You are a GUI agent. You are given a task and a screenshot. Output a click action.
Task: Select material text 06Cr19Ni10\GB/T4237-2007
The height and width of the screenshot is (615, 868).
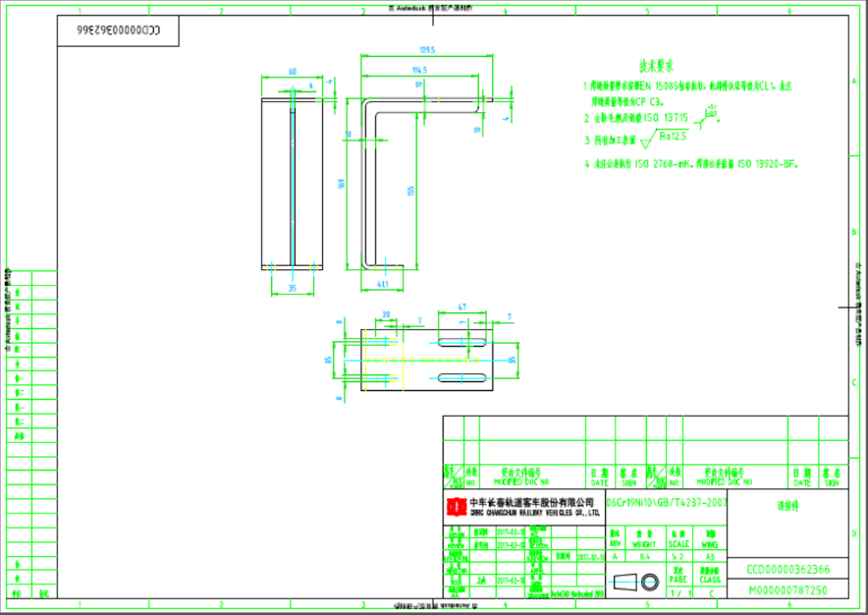point(666,503)
